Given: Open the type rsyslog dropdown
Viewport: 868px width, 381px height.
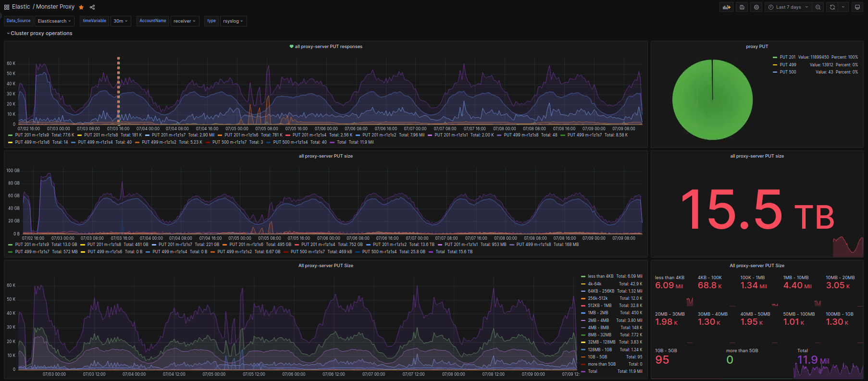Looking at the screenshot, I should point(233,21).
